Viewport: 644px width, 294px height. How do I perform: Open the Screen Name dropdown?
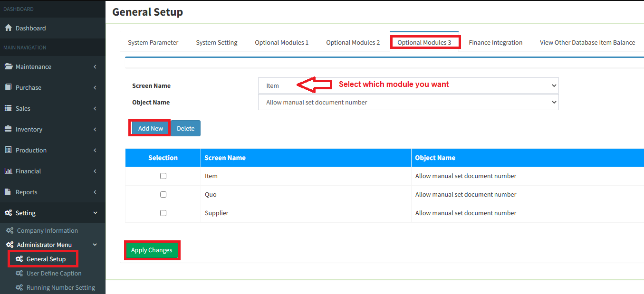pos(408,85)
